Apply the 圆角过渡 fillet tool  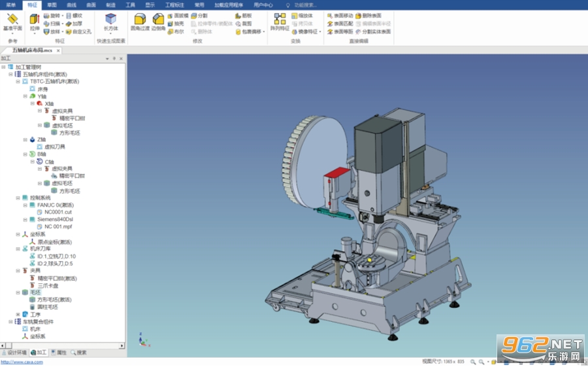pos(140,22)
